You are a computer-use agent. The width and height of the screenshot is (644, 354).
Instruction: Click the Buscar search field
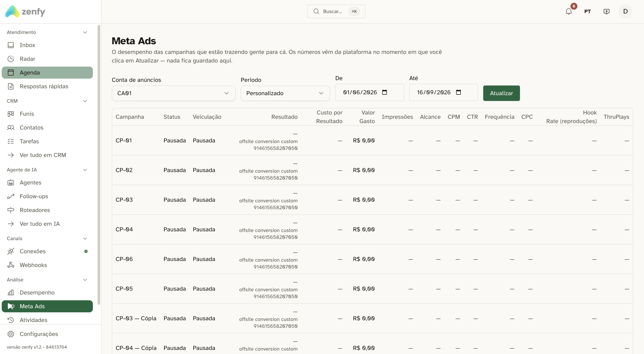336,11
